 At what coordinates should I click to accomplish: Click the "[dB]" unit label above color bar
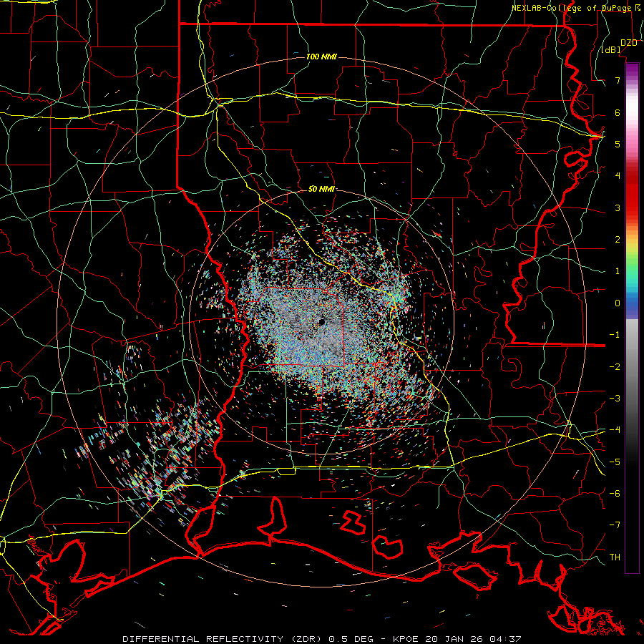611,50
